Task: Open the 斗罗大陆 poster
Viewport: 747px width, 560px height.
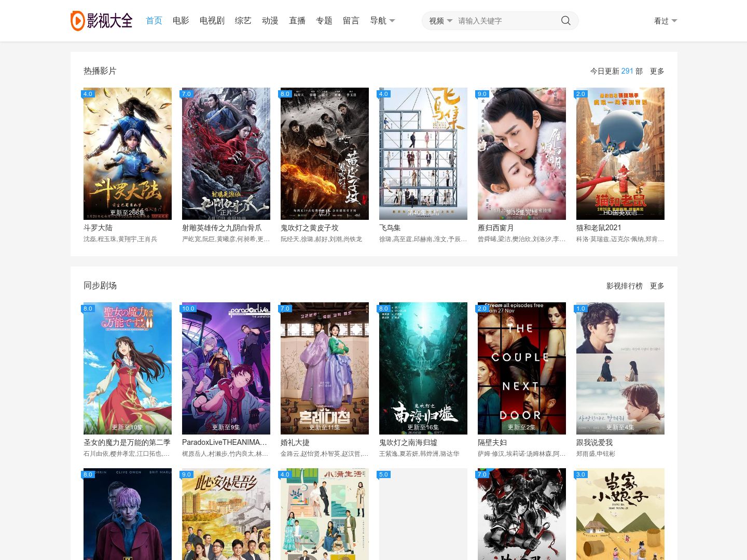Action: [x=128, y=153]
